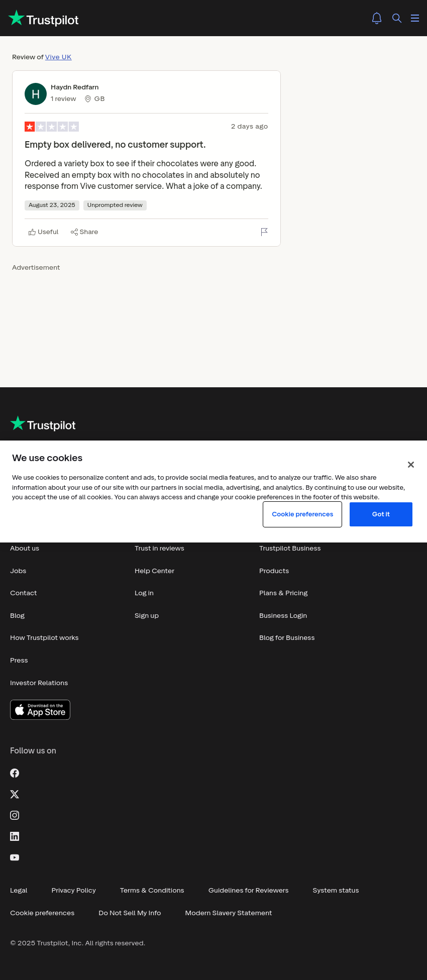Open the hamburger menu
This screenshot has height=980, width=427.
click(415, 18)
